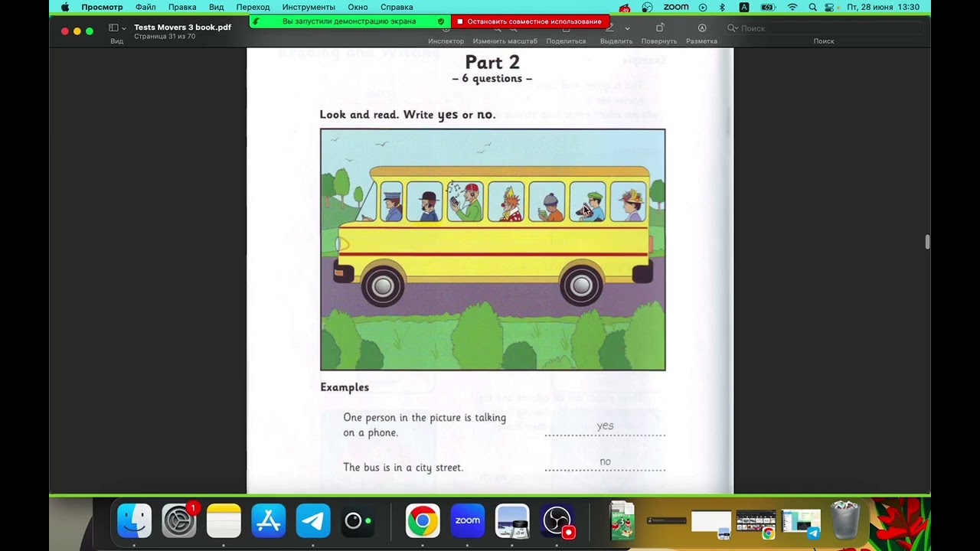The image size is (980, 551).
Task: Open Zoom from the Dock
Action: pyautogui.click(x=467, y=521)
